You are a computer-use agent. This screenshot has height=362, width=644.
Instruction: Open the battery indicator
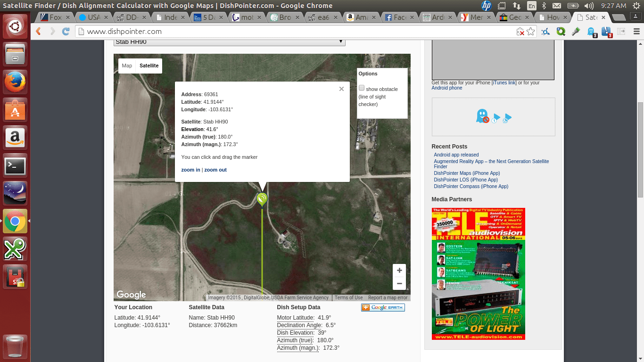point(573,6)
